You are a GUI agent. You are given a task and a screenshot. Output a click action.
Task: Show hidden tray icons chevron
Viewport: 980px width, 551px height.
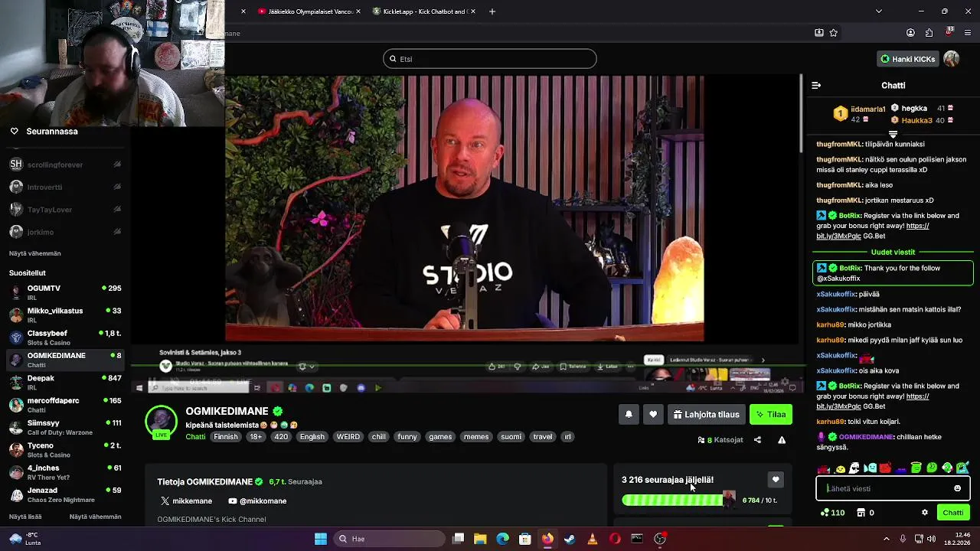[887, 539]
